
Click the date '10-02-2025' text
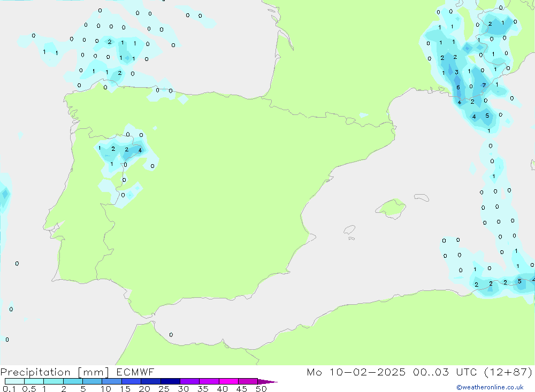click(x=368, y=372)
